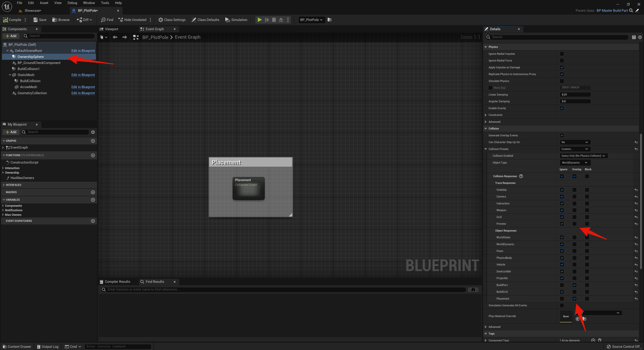Open Class Settings gear

point(161,20)
